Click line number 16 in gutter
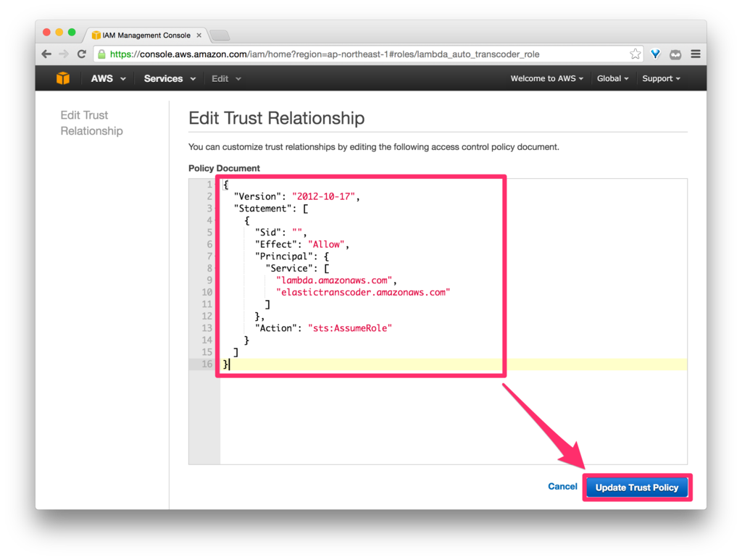Image resolution: width=742 pixels, height=560 pixels. coord(207,364)
